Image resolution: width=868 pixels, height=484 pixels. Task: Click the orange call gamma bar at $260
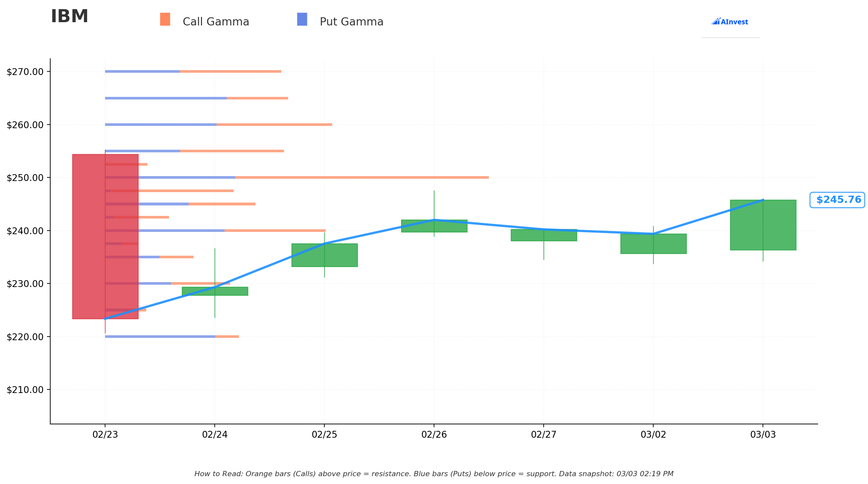[x=274, y=125]
